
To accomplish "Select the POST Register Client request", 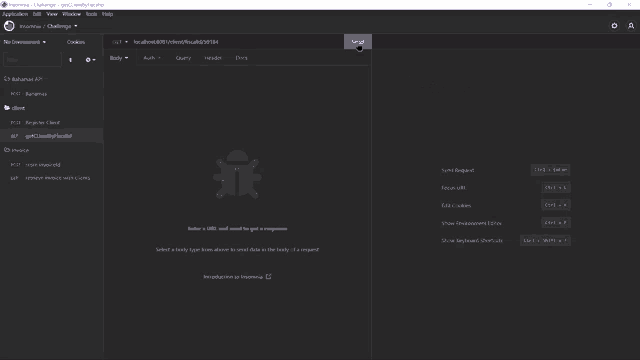I will click(51, 122).
